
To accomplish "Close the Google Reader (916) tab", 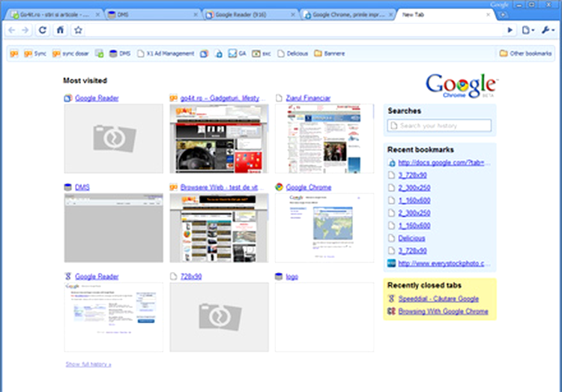I will point(293,15).
